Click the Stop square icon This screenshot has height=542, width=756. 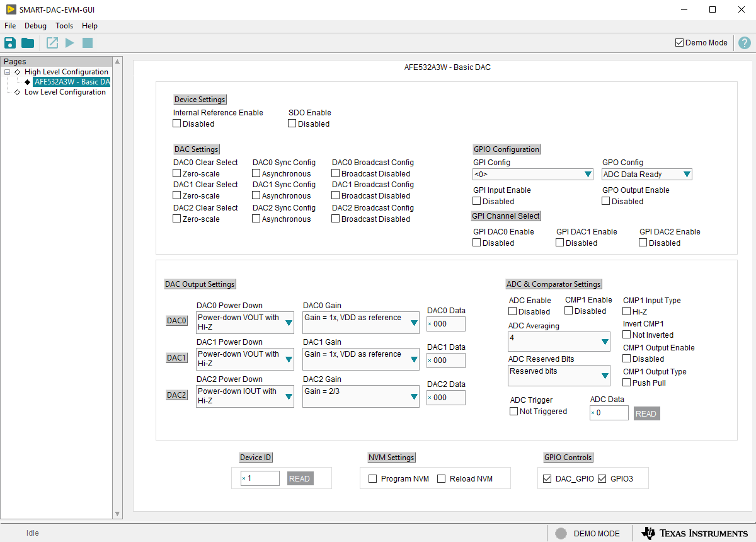(x=88, y=43)
